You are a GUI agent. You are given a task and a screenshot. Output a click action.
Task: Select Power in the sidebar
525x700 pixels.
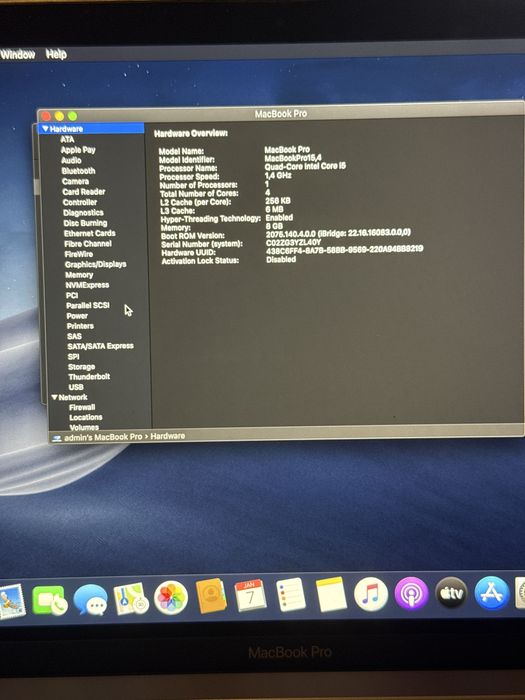(77, 316)
